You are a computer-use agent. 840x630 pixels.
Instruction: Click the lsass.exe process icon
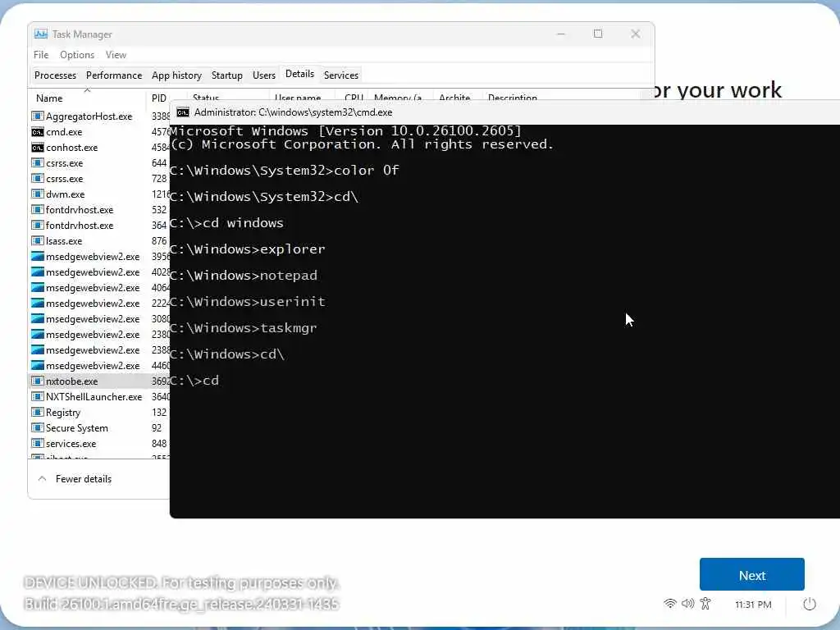38,241
